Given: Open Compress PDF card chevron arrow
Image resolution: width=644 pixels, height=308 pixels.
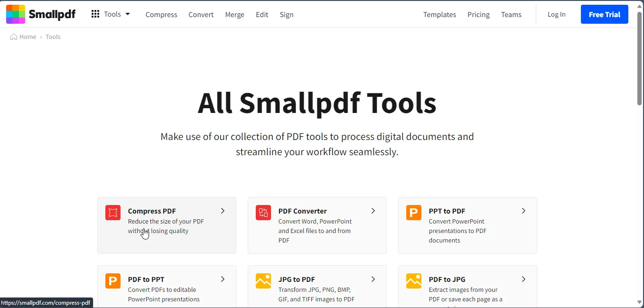Looking at the screenshot, I should click(223, 211).
